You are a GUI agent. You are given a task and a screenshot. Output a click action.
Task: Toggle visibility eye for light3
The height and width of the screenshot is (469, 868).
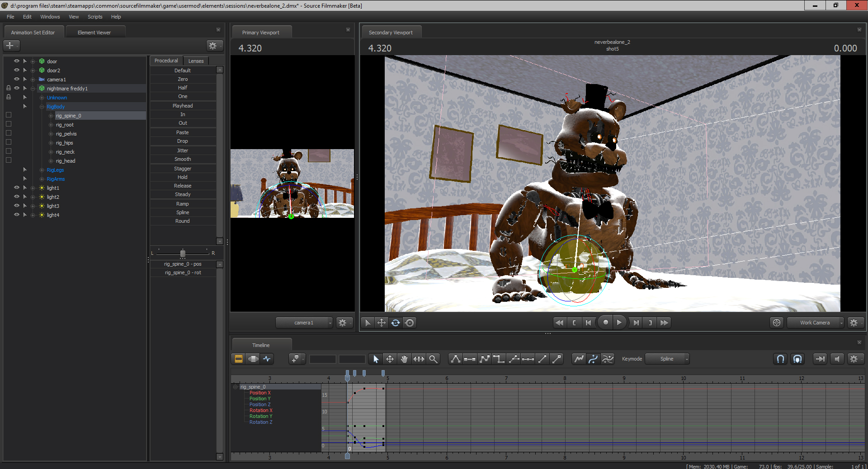click(x=17, y=206)
